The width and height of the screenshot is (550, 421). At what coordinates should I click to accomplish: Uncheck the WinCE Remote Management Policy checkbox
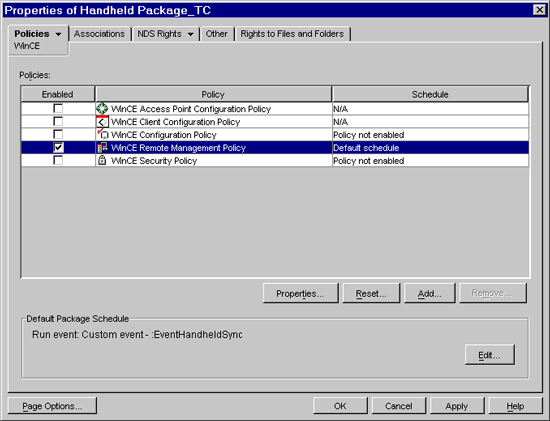tap(58, 147)
